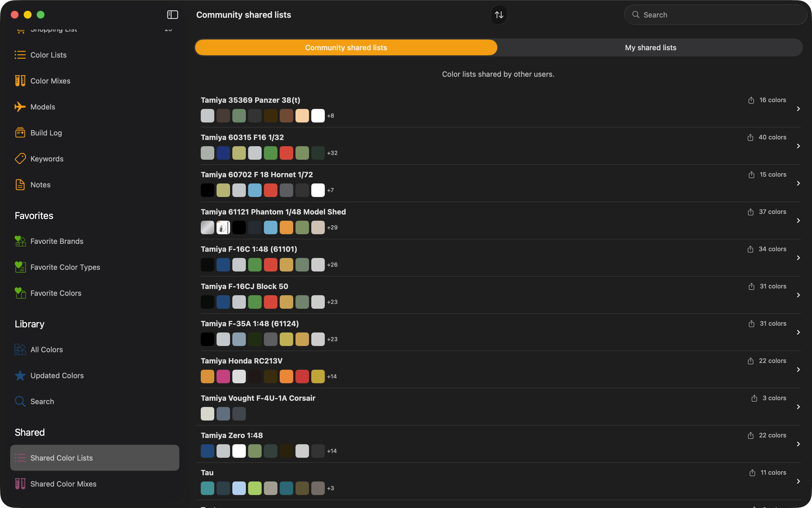Viewport: 812px width, 508px height.
Task: Expand Tamiya Vought Corsair chevron
Action: pos(798,407)
